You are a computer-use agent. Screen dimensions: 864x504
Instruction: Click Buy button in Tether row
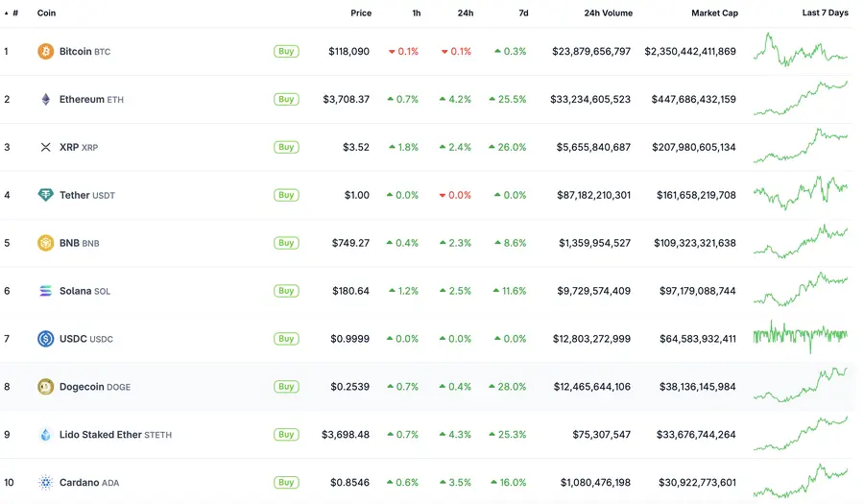tap(286, 195)
